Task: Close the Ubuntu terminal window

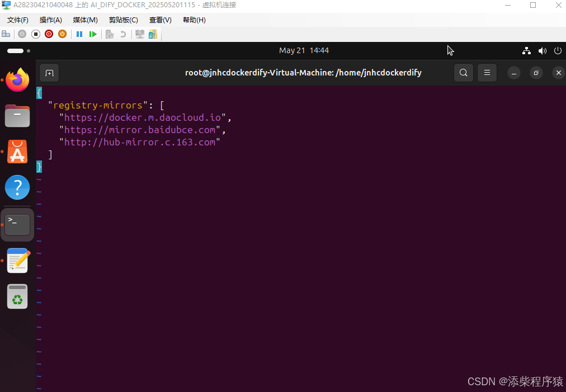Action: click(558, 73)
